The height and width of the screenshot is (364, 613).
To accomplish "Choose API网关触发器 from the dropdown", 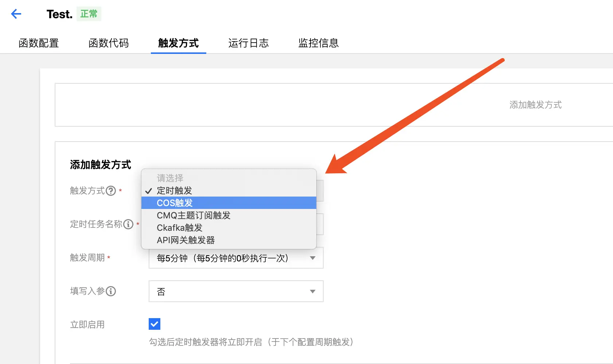I will pos(186,240).
